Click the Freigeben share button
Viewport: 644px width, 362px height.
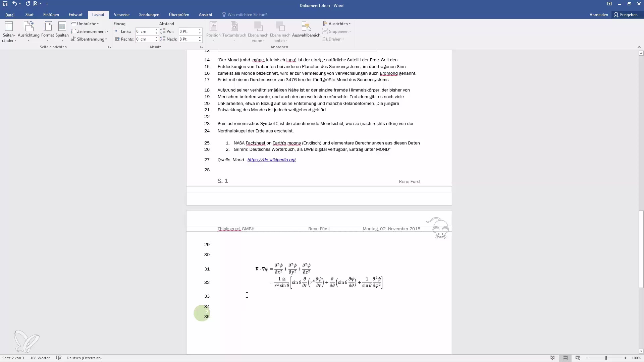[626, 15]
